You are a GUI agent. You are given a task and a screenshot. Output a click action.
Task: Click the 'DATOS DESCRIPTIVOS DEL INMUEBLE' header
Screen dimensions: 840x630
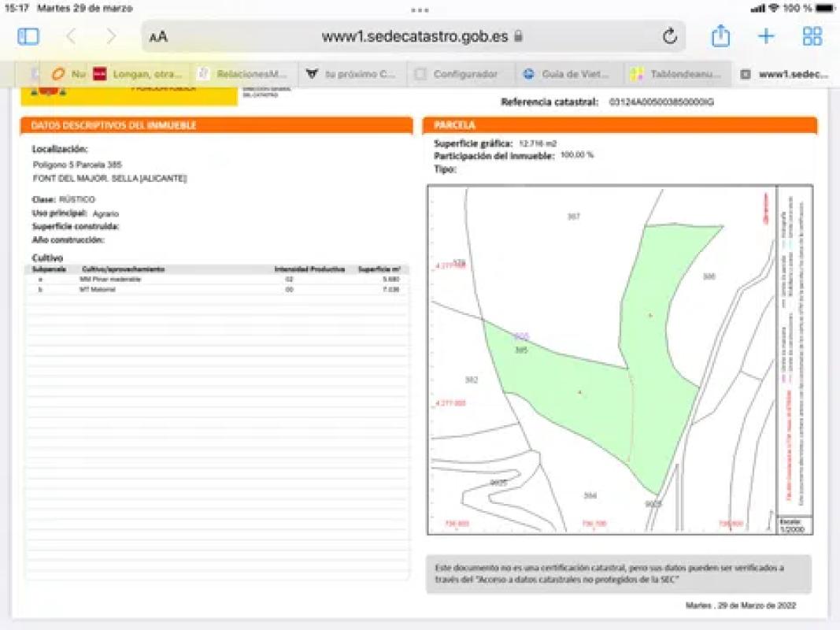click(216, 125)
